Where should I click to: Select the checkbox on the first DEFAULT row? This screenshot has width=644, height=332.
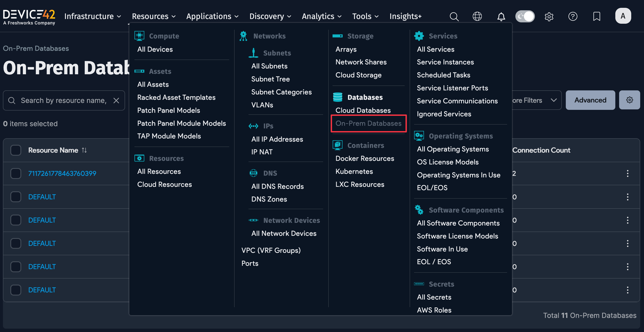[x=16, y=197]
